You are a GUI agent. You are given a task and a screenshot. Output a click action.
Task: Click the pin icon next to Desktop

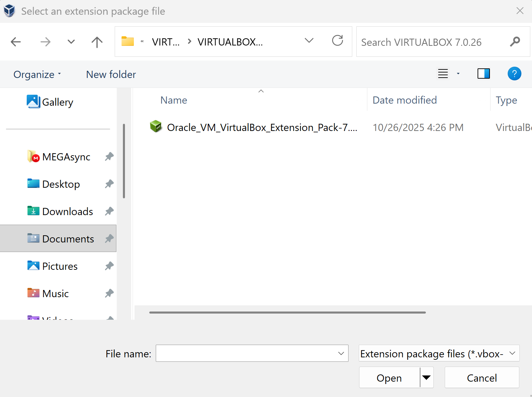pos(109,184)
